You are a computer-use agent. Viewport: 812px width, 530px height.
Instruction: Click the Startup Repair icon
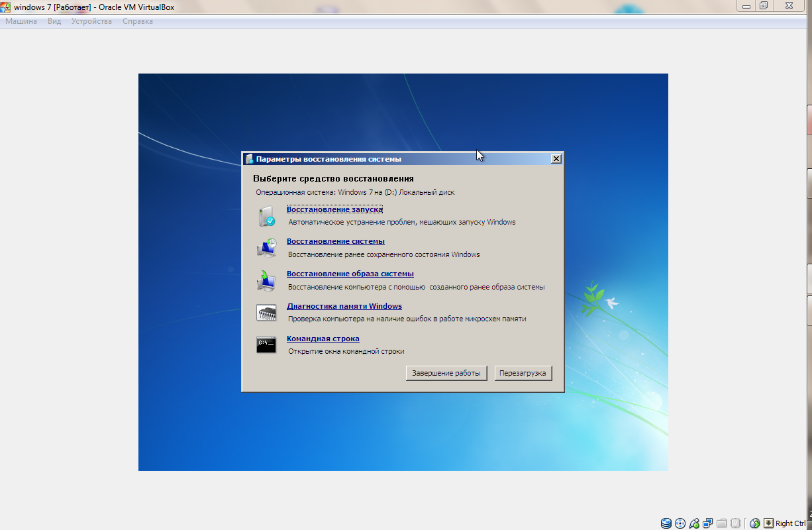pyautogui.click(x=266, y=216)
